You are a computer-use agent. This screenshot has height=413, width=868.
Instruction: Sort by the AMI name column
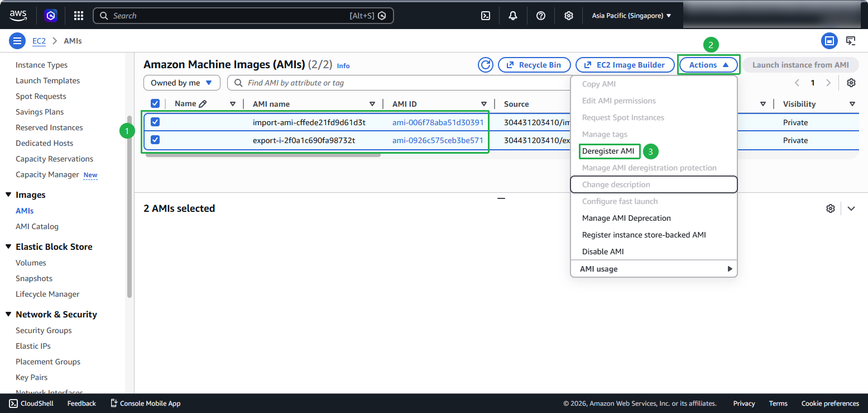[x=372, y=104]
